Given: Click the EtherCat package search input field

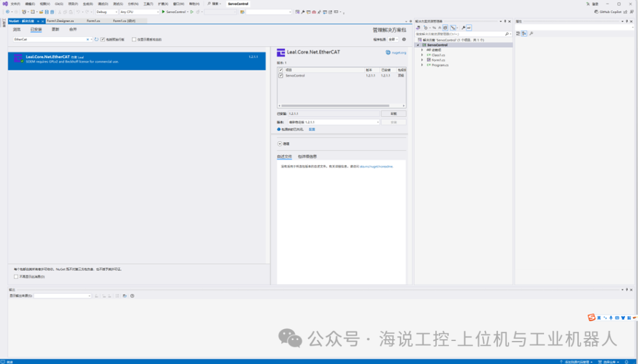Looking at the screenshot, I should [47, 39].
